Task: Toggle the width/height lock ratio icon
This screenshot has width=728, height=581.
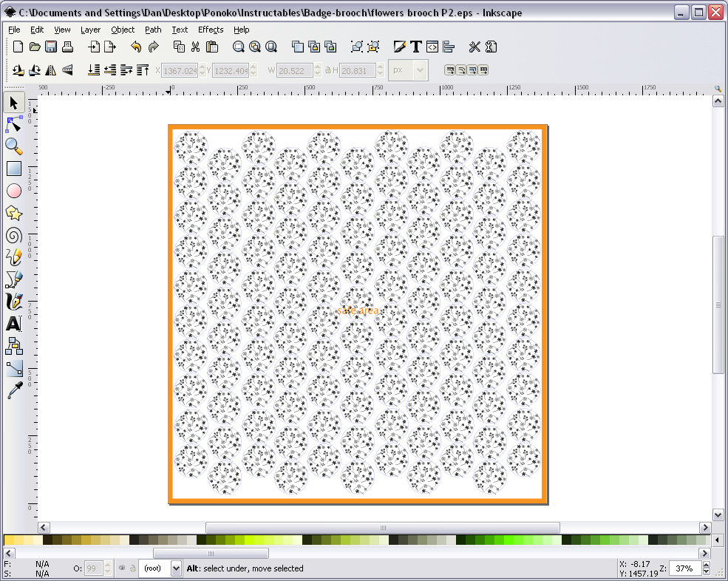Action: pos(328,70)
